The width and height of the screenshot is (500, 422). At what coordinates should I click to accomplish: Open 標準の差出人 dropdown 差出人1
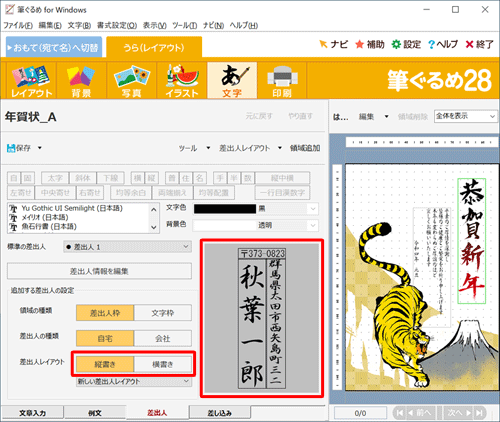click(127, 247)
